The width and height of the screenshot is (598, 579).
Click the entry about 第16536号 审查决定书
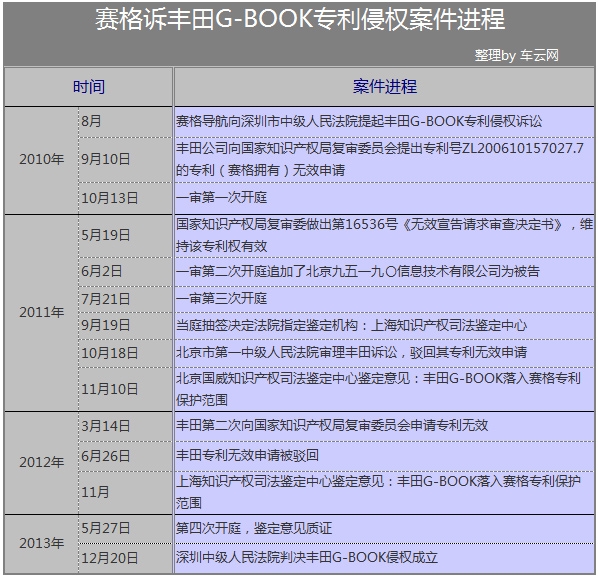(x=384, y=236)
